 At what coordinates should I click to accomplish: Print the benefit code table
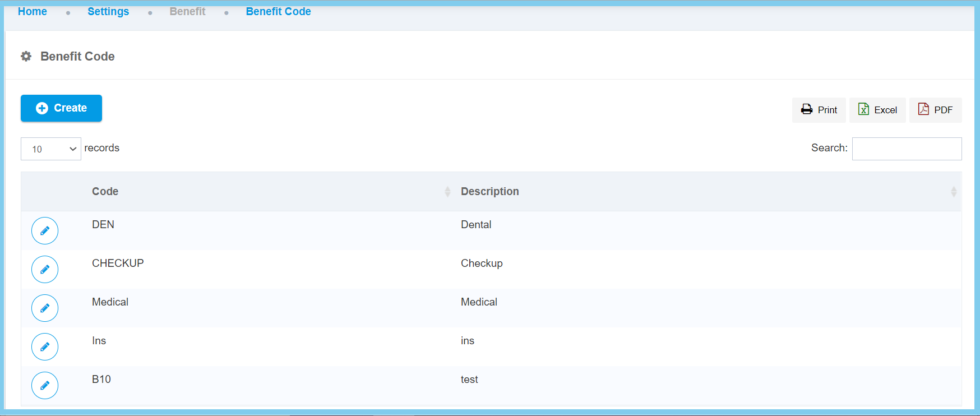(819, 110)
